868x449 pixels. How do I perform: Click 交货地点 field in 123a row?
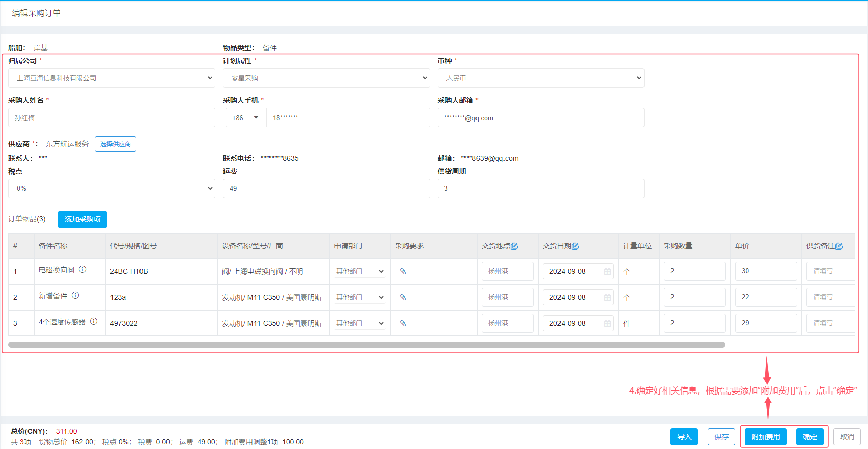click(x=508, y=297)
